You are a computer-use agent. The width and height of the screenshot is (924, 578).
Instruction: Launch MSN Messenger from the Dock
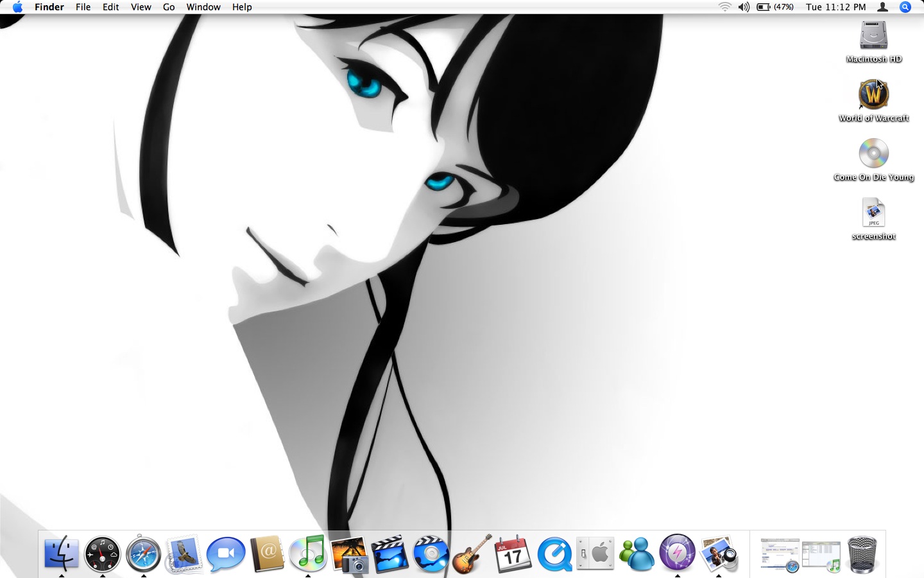[x=637, y=554]
